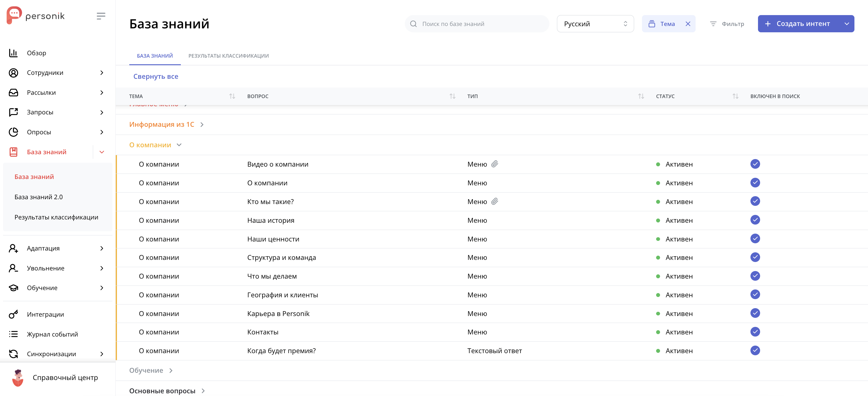
Task: Open Создать интент dropdown arrow
Action: tap(846, 24)
